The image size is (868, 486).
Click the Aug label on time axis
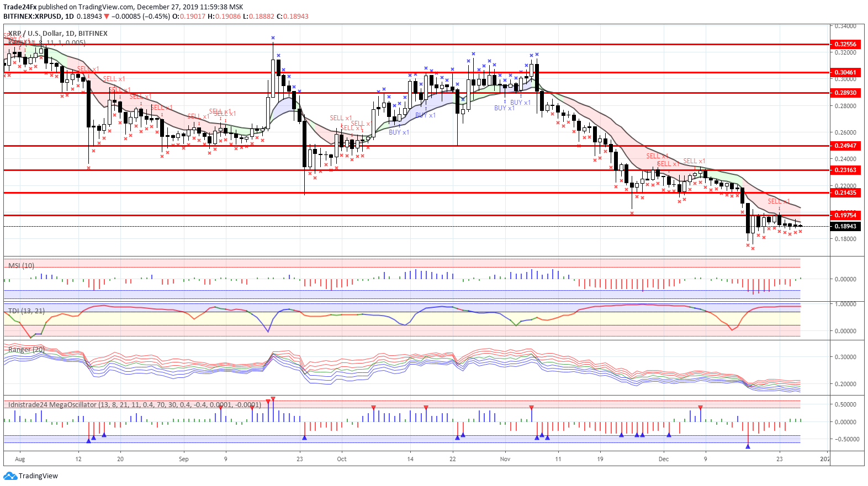[20, 459]
